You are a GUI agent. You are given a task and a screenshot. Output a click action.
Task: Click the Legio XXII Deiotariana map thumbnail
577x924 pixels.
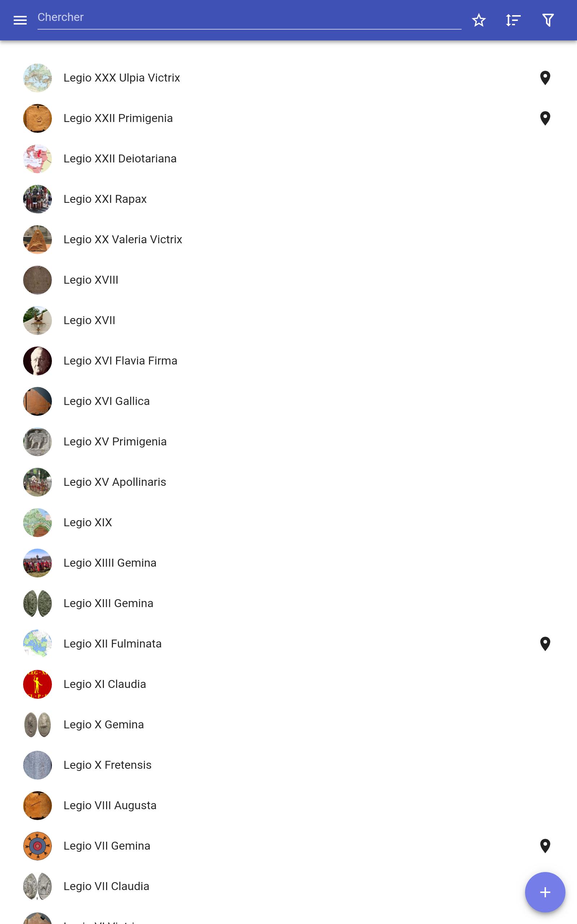(x=38, y=159)
